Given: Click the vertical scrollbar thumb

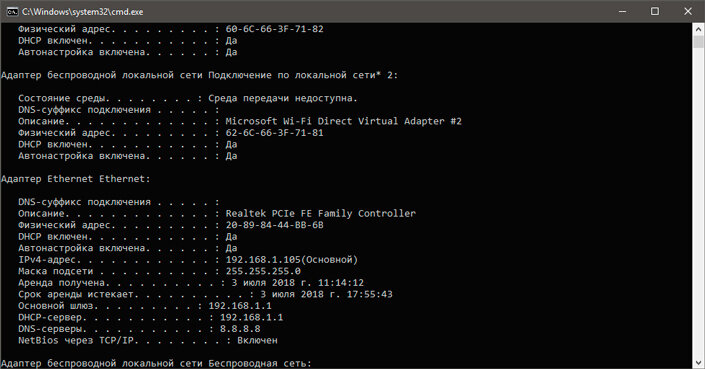Looking at the screenshot, I should click(698, 42).
